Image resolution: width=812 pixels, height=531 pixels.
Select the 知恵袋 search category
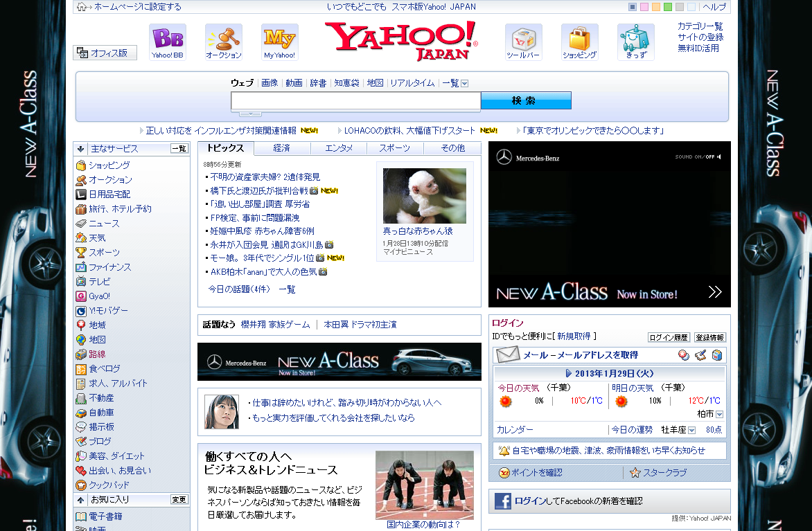(x=346, y=83)
